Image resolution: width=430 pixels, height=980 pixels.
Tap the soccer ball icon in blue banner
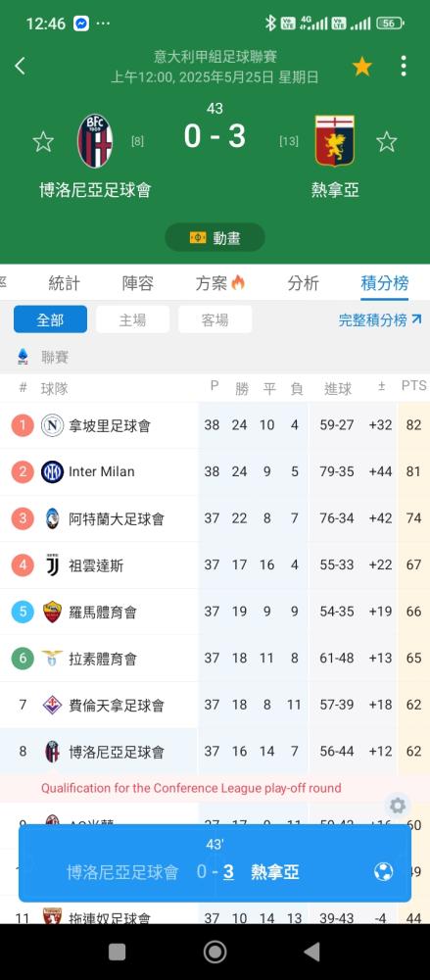point(383,872)
